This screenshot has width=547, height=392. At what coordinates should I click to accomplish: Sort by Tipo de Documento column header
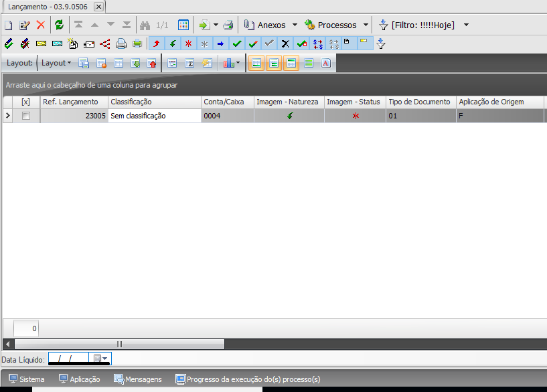(x=419, y=102)
